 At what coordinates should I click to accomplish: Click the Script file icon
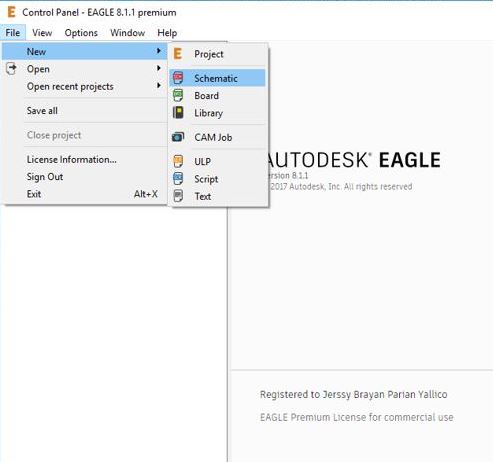point(178,179)
